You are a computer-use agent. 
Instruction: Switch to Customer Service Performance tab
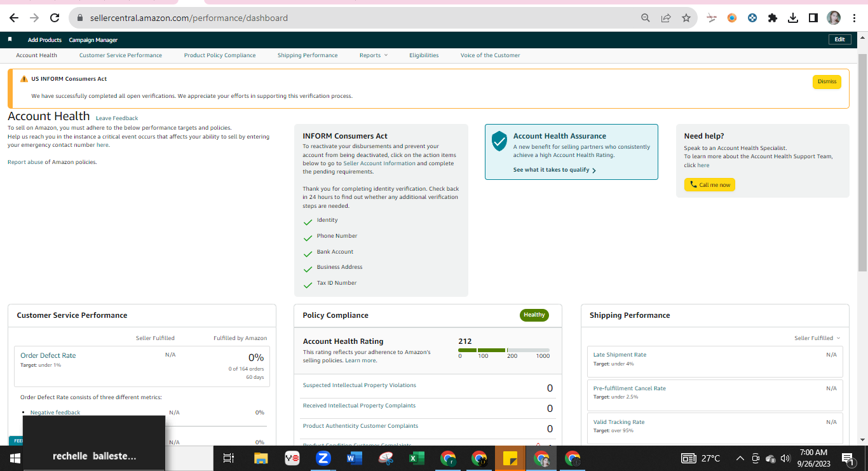click(121, 55)
